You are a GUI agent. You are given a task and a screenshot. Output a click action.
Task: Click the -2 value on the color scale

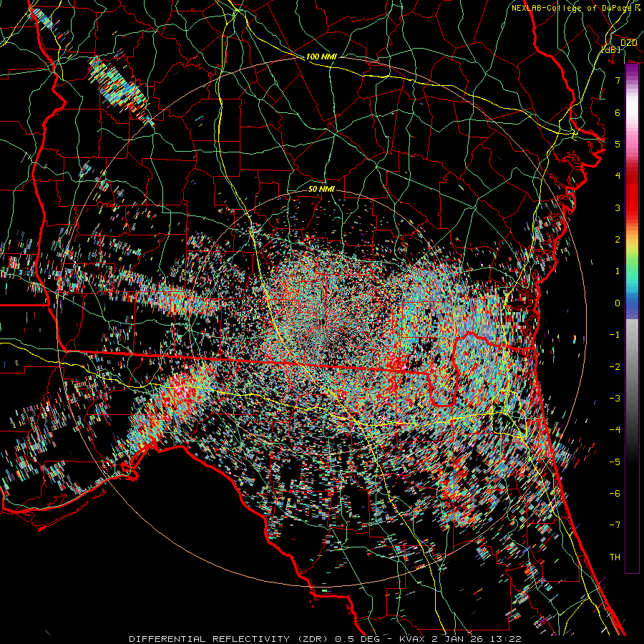click(x=615, y=366)
